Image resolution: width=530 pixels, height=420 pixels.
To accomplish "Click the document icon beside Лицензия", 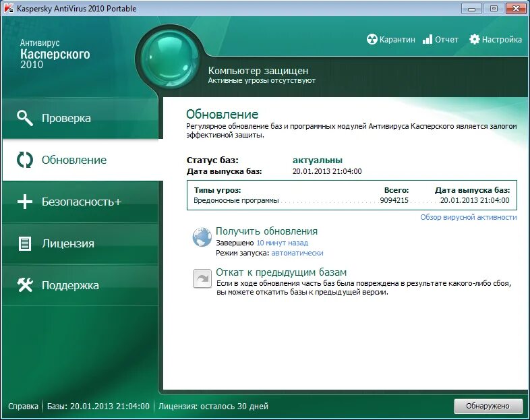I will pyautogui.click(x=25, y=243).
